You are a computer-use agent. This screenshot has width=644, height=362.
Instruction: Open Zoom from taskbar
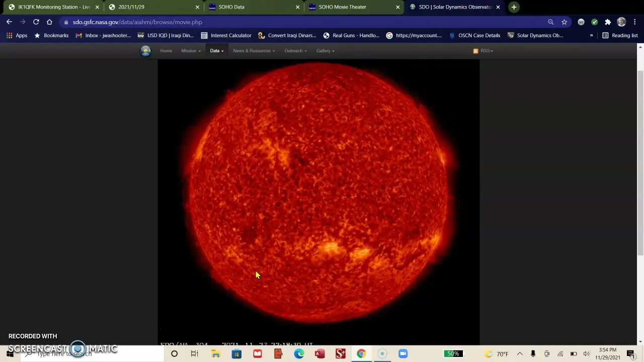[x=403, y=354]
